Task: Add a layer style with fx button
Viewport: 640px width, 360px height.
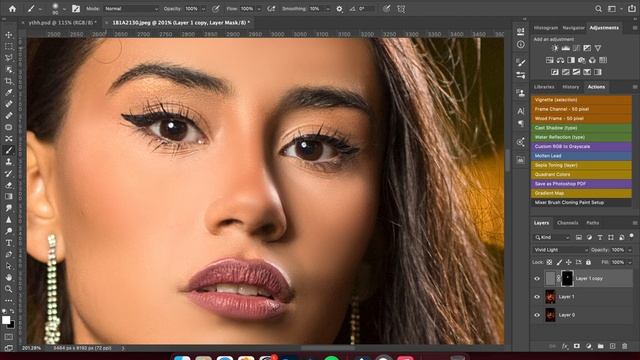Action: point(565,346)
